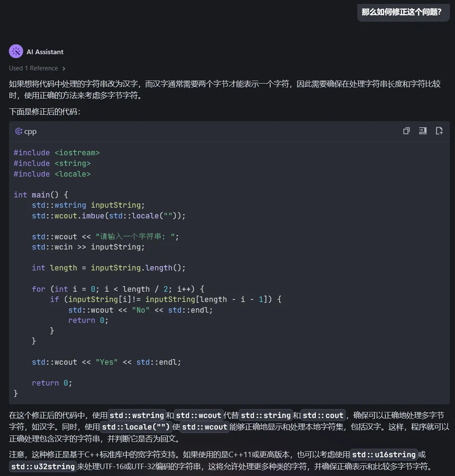Image resolution: width=455 pixels, height=476 pixels.
Task: Click the inline code 'std::locale("")'
Action: click(136, 427)
